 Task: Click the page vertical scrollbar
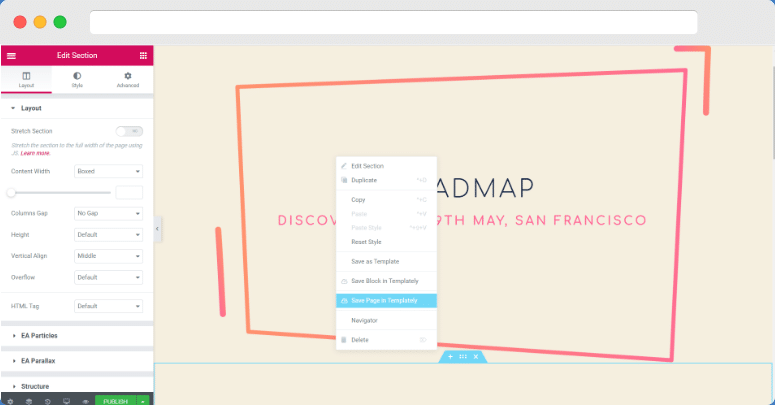point(772,114)
